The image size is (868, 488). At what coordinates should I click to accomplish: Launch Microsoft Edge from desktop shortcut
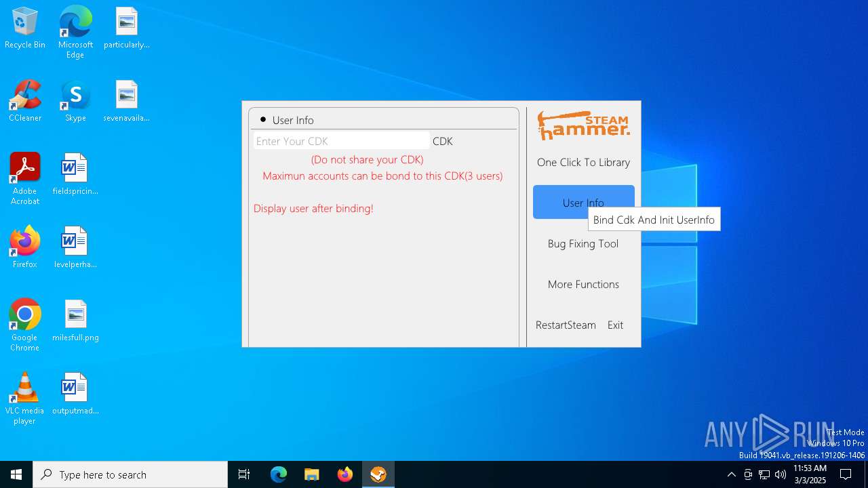pyautogui.click(x=75, y=32)
